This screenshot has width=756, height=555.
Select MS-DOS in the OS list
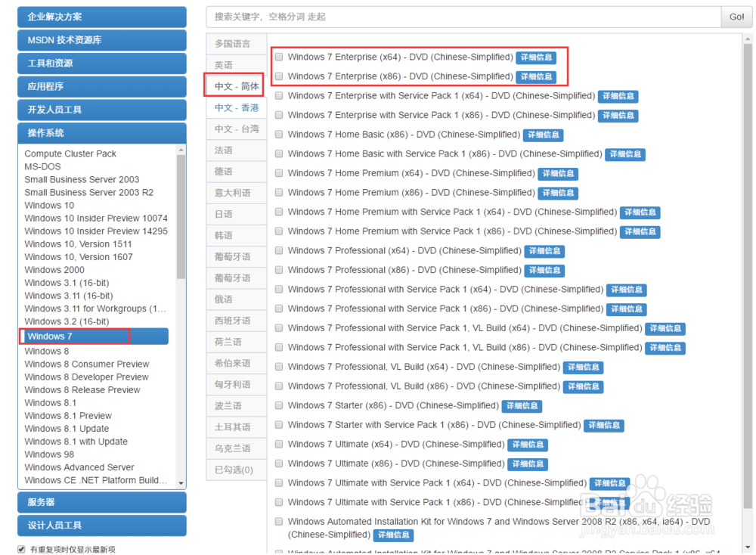43,167
